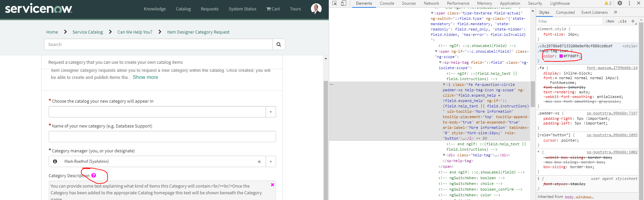The height and width of the screenshot is (200, 644).
Task: Open DevTools three-dot customize menu
Action: (629, 3)
